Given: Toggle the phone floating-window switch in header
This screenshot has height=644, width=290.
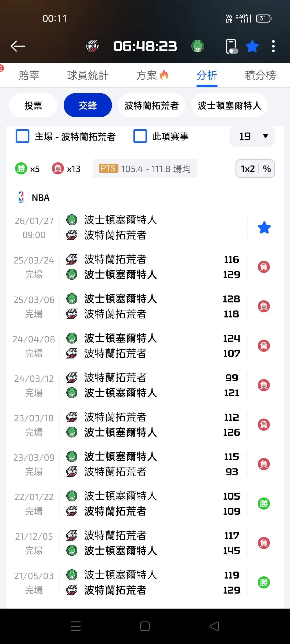Looking at the screenshot, I should point(232,46).
